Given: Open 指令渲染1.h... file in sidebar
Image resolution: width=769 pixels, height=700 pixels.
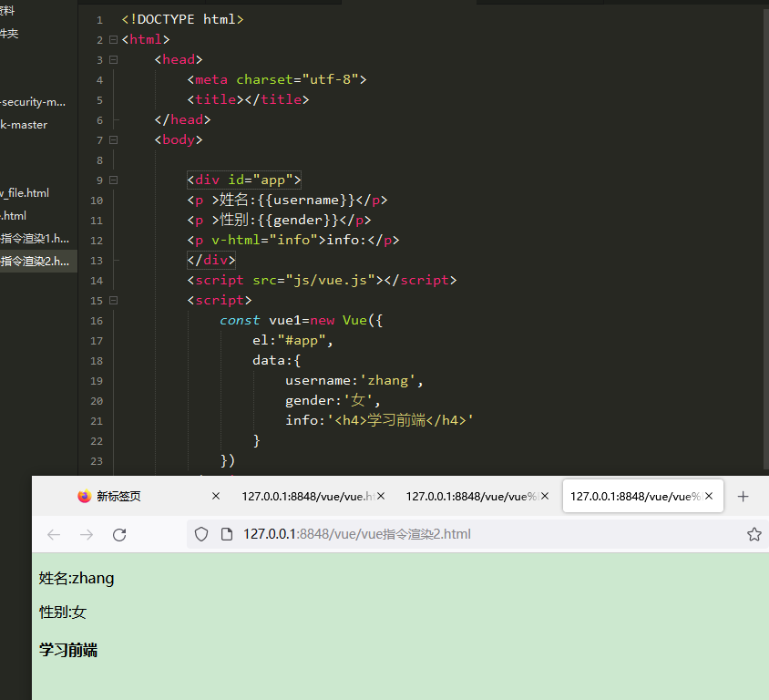Looking at the screenshot, I should (x=35, y=239).
